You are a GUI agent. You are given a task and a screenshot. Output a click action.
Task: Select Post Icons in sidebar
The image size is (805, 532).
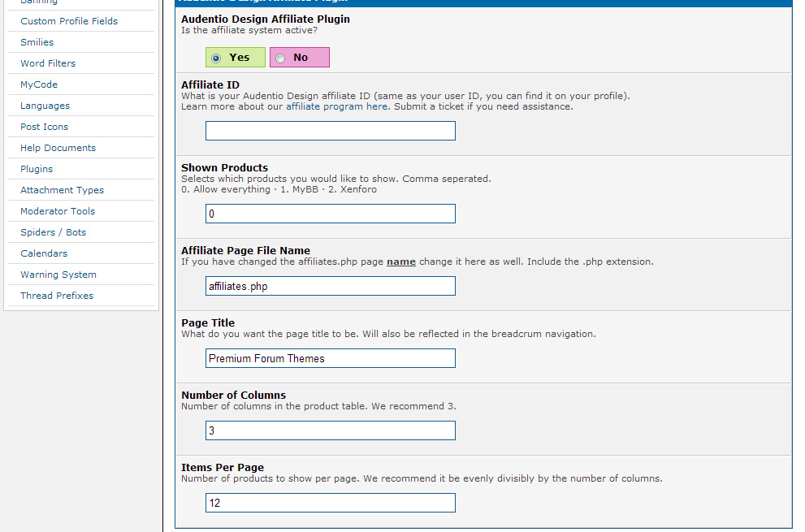(x=45, y=127)
